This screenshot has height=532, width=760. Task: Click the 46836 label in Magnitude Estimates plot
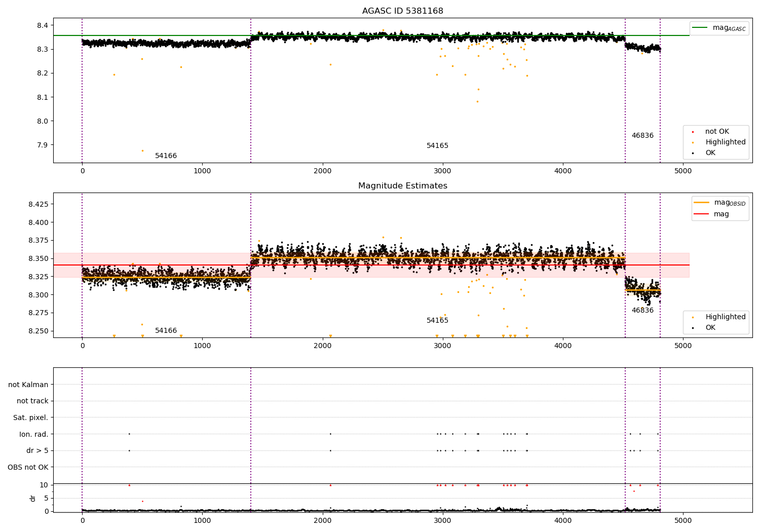tap(642, 310)
